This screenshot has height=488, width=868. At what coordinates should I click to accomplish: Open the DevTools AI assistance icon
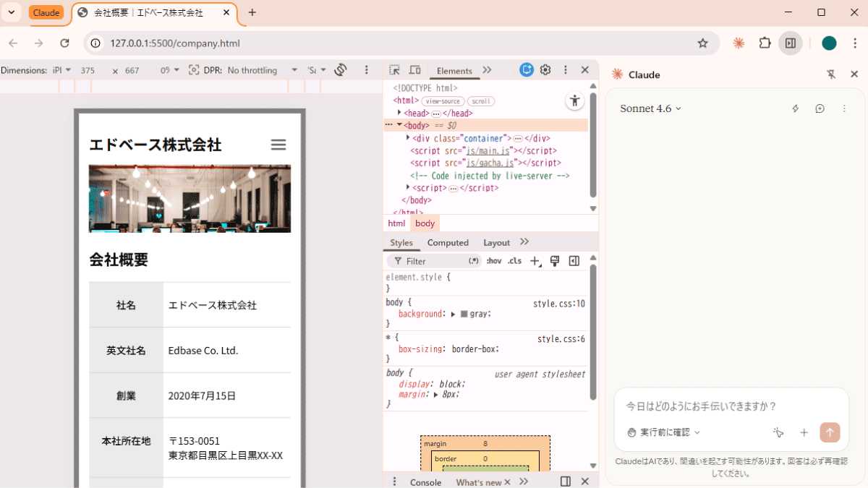click(527, 70)
